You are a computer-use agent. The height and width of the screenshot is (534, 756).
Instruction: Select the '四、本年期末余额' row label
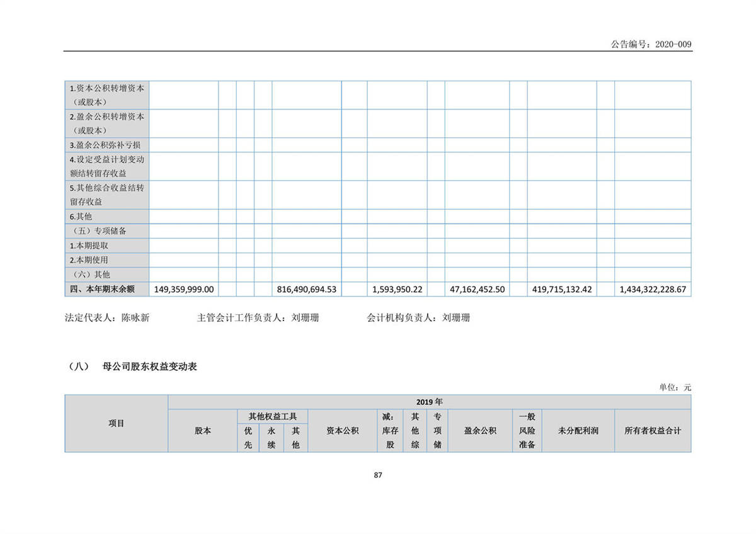(x=101, y=289)
